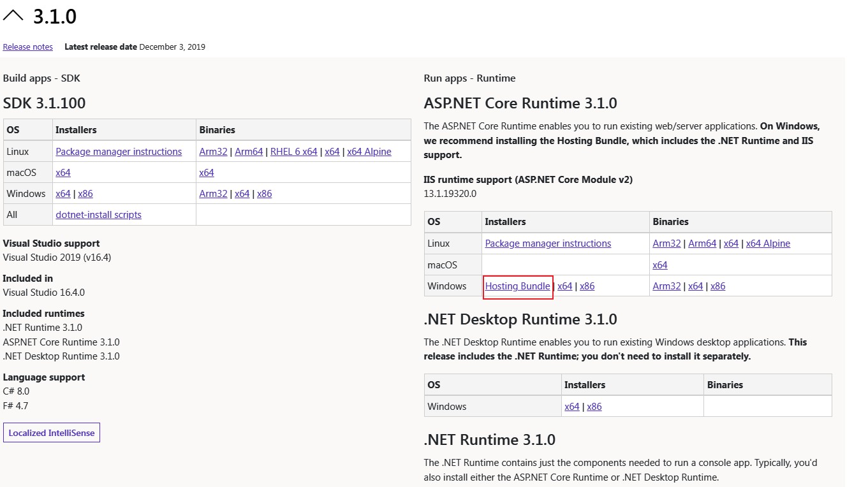This screenshot has height=487, width=868.
Task: Download the Windows Hosting Bundle installer
Action: coord(518,286)
